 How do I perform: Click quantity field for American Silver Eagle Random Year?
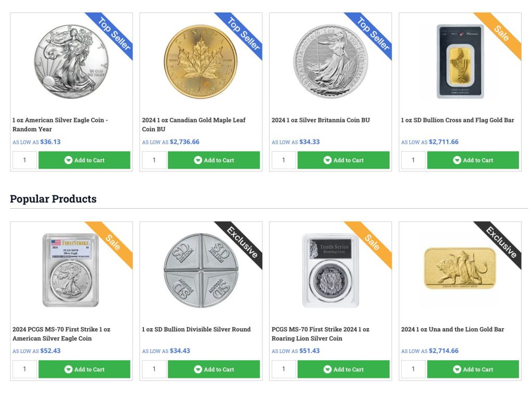(24, 160)
